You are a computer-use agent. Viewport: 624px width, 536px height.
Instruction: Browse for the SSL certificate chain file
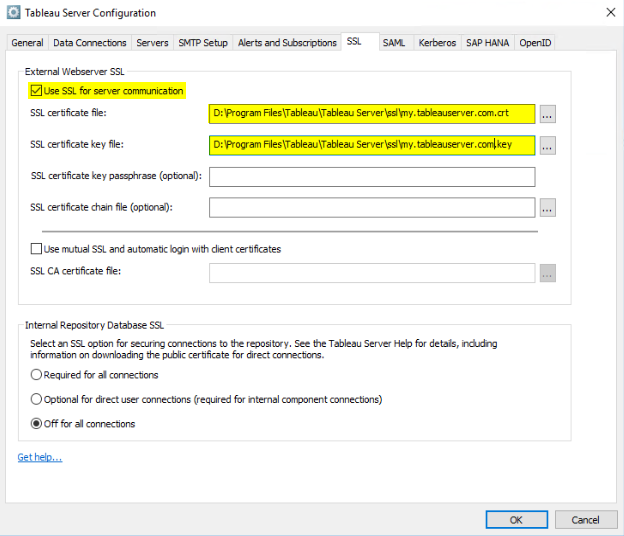point(548,208)
